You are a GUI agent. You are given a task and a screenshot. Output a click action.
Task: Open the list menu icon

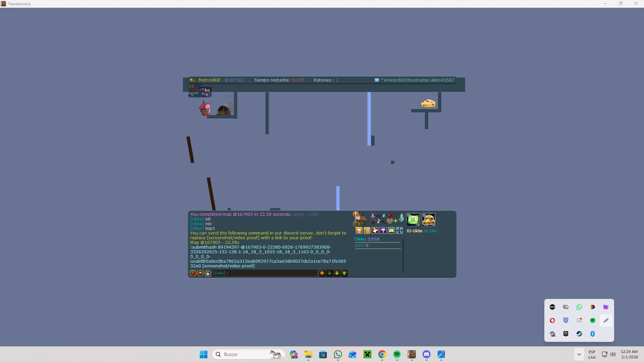367,230
